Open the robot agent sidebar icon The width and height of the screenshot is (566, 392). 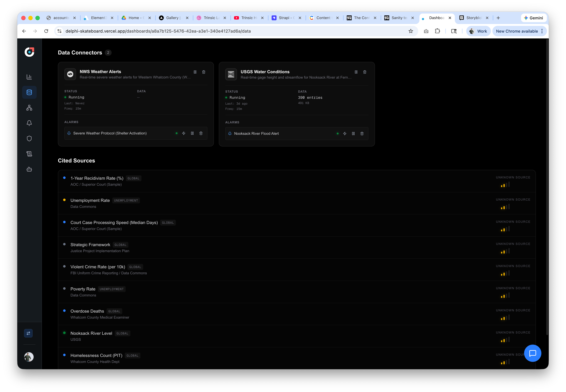pyautogui.click(x=29, y=169)
